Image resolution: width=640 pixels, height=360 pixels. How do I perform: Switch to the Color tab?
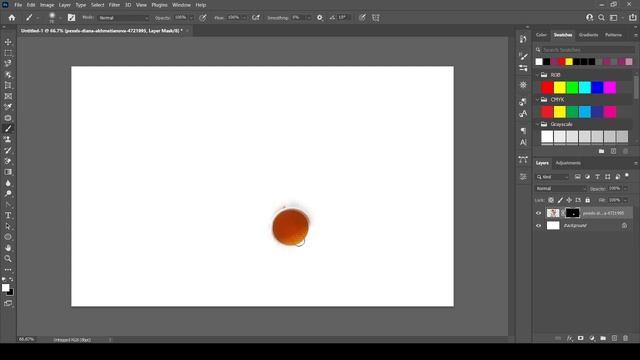pyautogui.click(x=541, y=35)
